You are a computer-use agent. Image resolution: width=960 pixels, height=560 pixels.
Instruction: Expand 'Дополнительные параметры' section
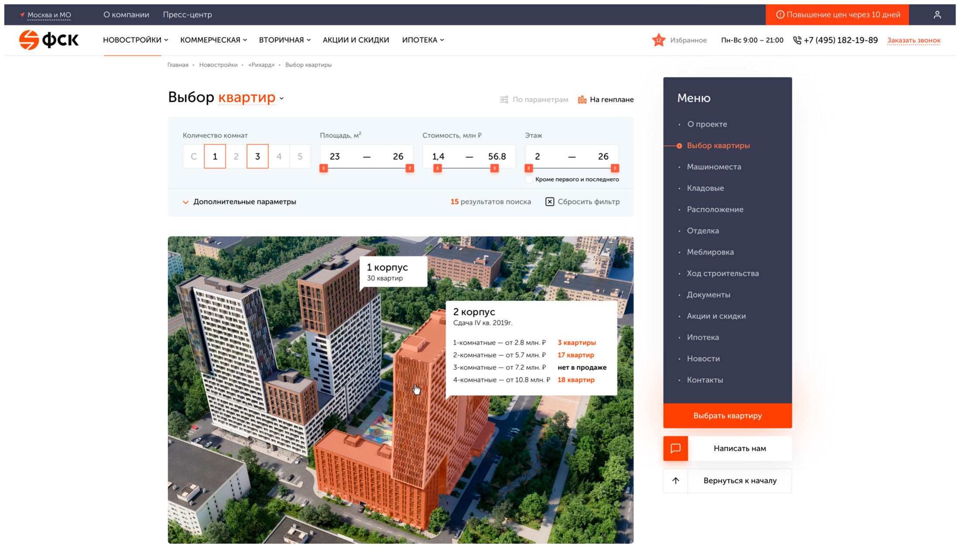pos(244,202)
